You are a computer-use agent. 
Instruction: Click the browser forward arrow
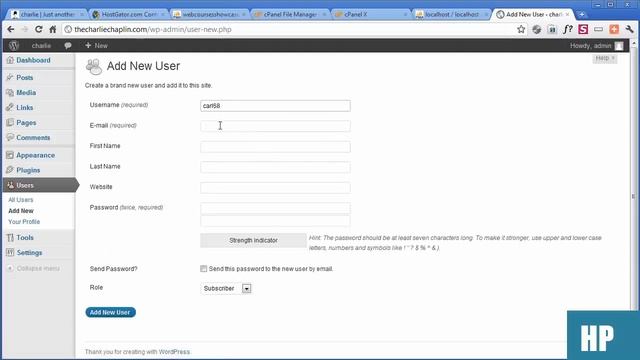tap(24, 29)
